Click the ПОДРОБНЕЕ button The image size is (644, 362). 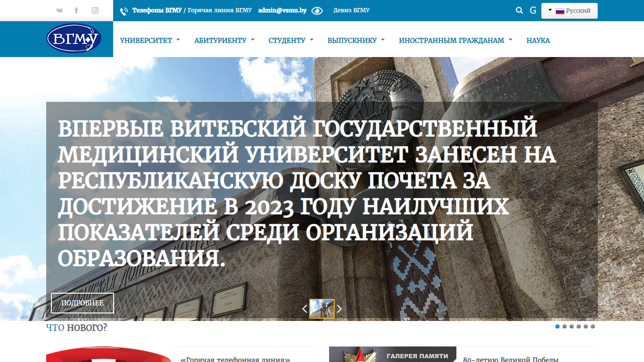tap(83, 303)
